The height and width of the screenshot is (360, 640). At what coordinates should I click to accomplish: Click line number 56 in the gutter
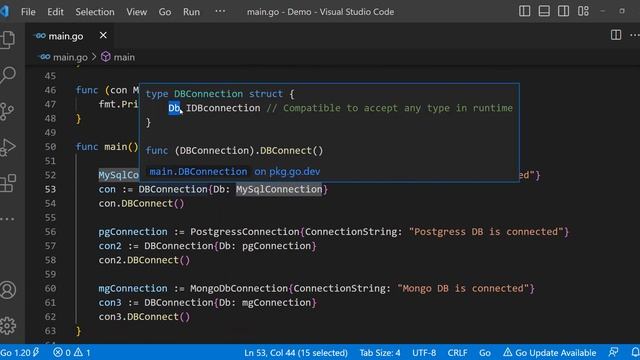(x=50, y=232)
